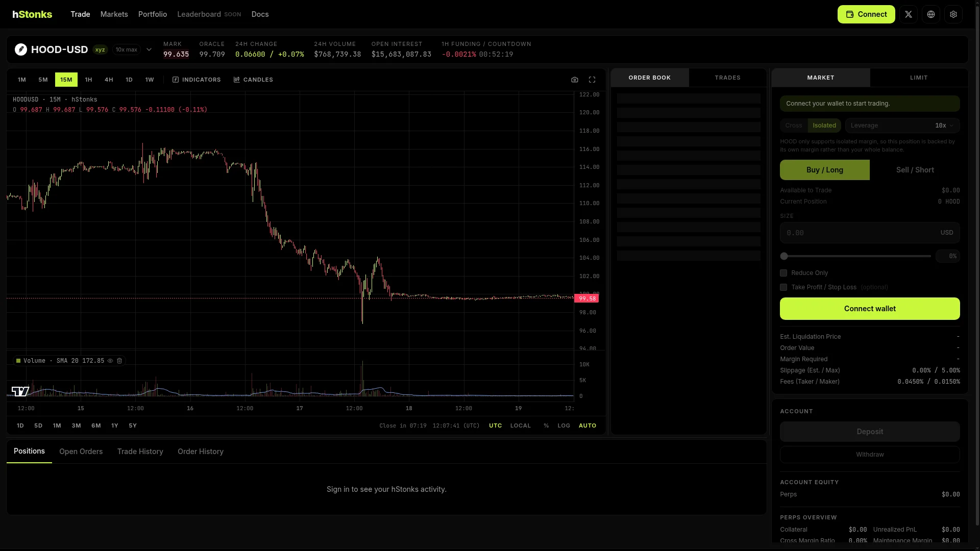Toggle AUTO scale on the chart

587,425
